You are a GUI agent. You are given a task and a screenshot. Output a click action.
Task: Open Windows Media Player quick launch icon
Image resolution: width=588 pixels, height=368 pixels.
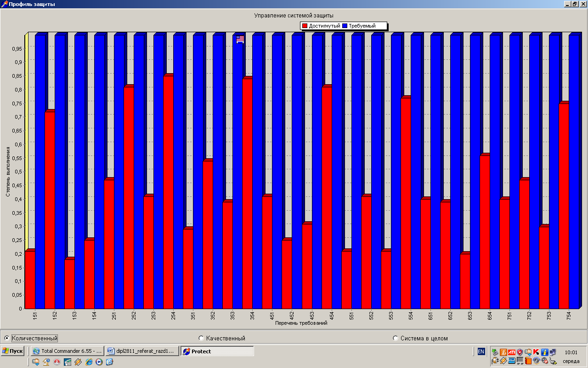[99, 362]
